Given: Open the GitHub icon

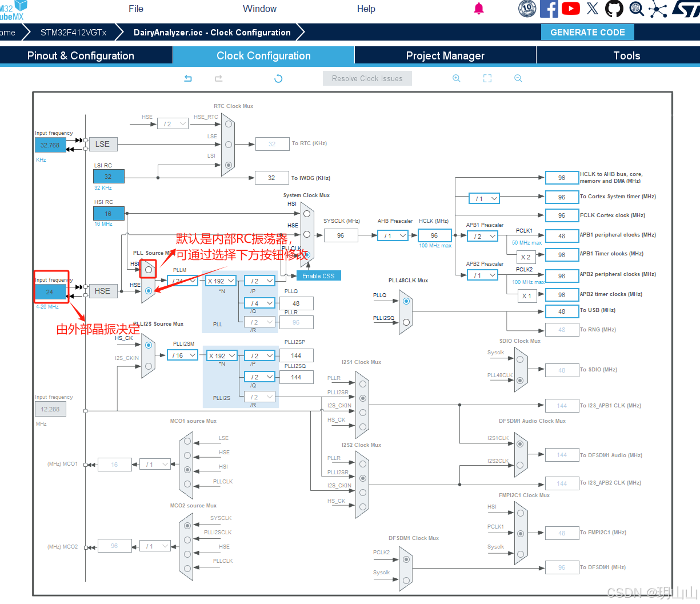Looking at the screenshot, I should [x=614, y=9].
